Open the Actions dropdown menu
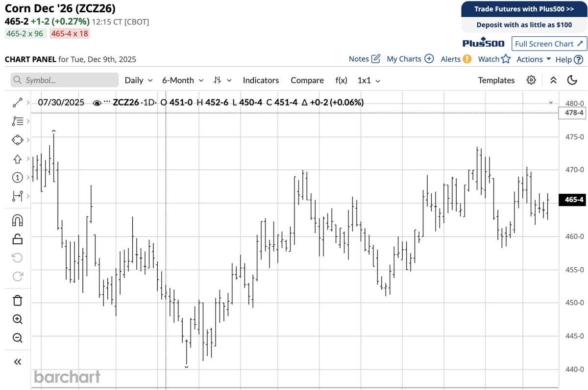Viewport: 588px width, 390px height. (534, 59)
